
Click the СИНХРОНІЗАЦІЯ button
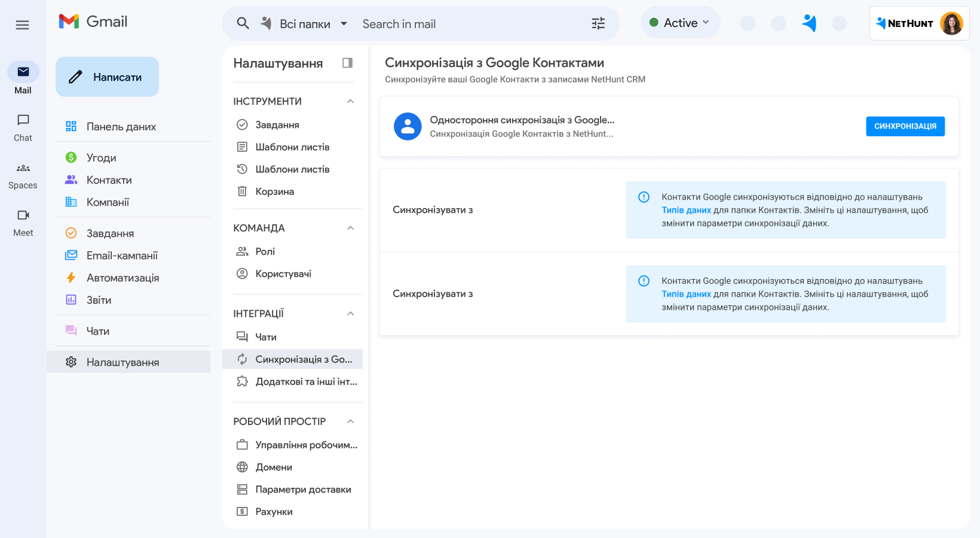(x=905, y=126)
